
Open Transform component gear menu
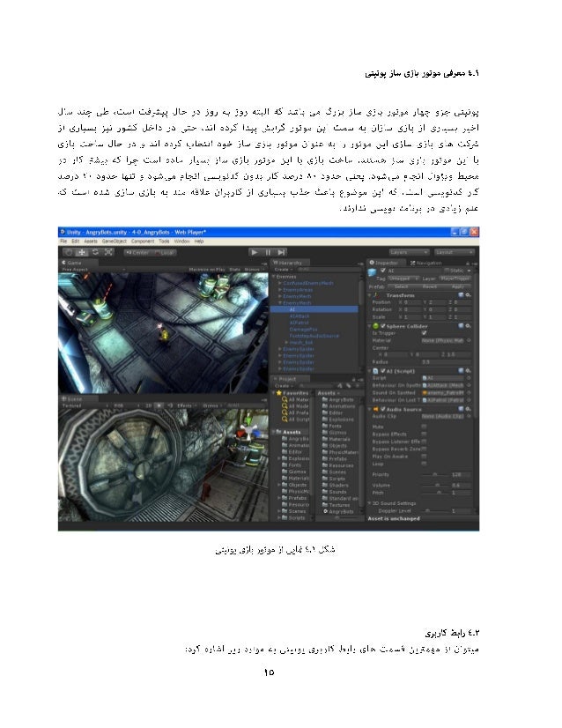469,295
